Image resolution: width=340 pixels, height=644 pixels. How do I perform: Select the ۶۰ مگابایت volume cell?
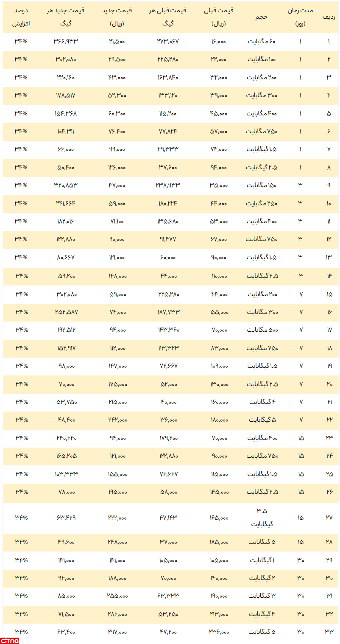pos(262,42)
